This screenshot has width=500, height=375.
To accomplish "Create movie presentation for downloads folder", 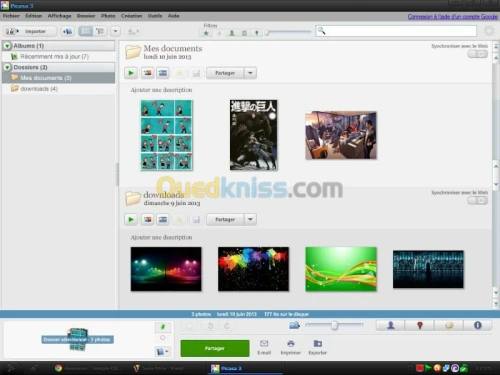I will pos(163,219).
